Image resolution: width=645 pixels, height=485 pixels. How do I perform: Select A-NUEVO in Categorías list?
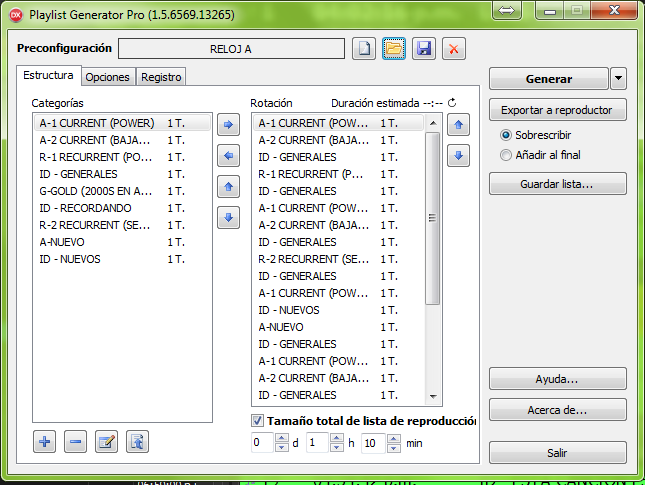[122, 242]
